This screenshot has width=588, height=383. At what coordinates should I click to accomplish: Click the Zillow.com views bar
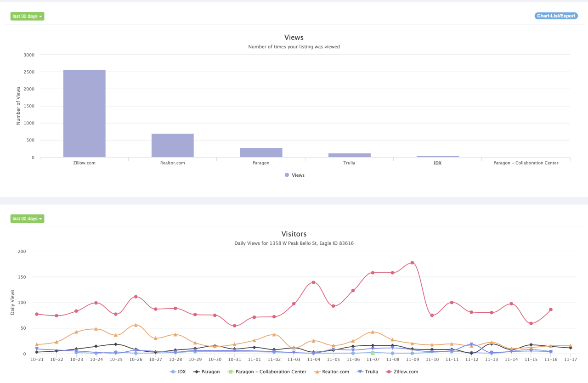point(85,113)
